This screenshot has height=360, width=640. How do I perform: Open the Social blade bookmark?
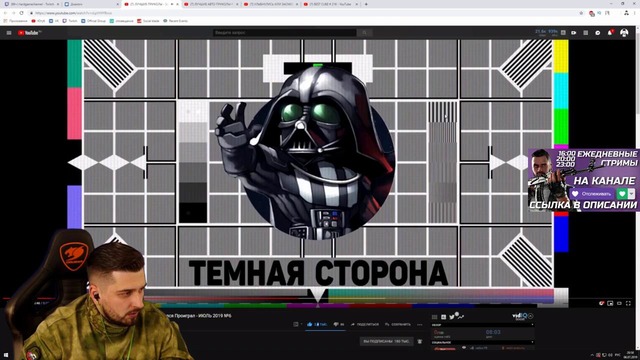148,21
